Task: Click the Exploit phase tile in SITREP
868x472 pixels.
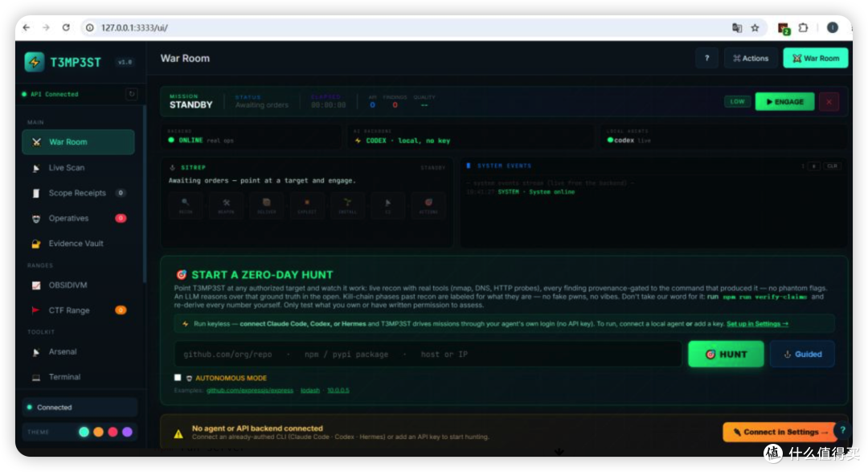Action: click(x=307, y=206)
